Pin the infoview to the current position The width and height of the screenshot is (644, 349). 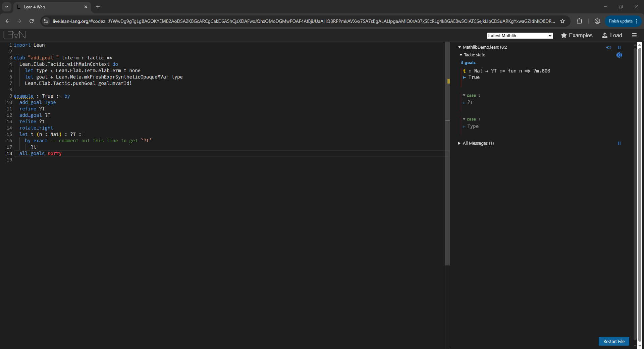click(x=608, y=47)
